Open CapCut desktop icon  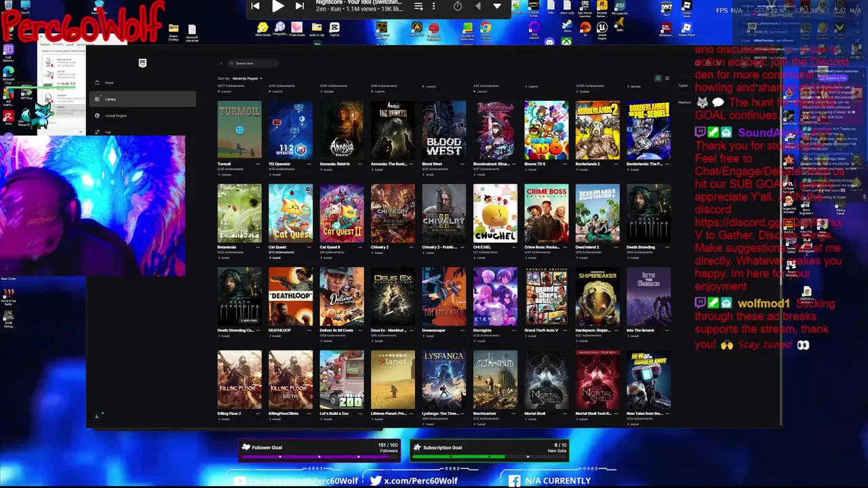(x=334, y=28)
